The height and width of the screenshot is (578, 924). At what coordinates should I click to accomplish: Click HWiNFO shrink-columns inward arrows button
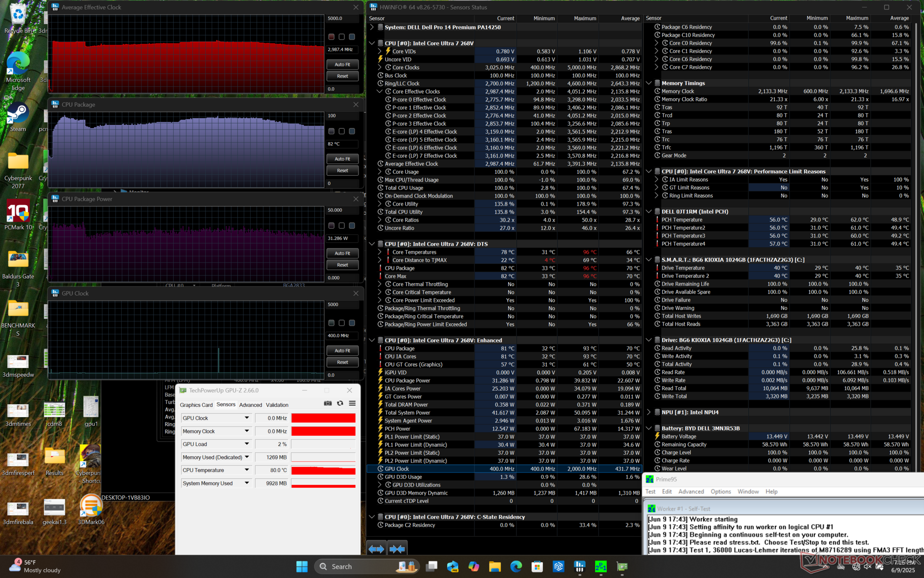click(397, 549)
